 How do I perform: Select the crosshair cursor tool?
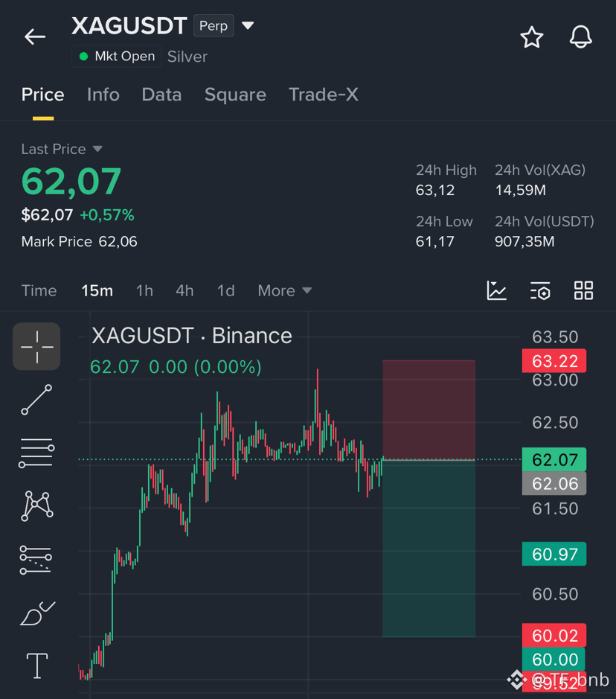(36, 346)
